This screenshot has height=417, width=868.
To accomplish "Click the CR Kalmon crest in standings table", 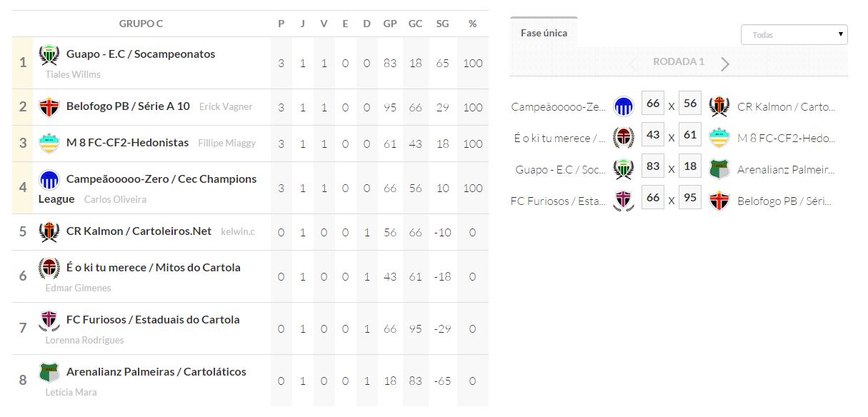I will point(49,231).
